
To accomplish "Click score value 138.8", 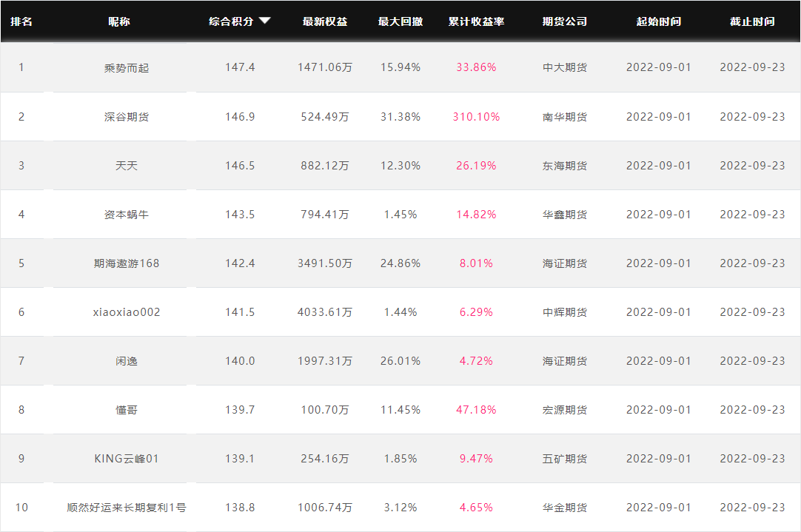I will click(240, 508).
